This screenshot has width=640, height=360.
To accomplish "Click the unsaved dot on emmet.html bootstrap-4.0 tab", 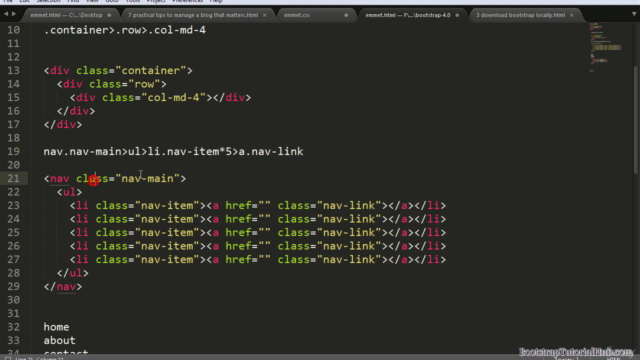I will (x=457, y=15).
